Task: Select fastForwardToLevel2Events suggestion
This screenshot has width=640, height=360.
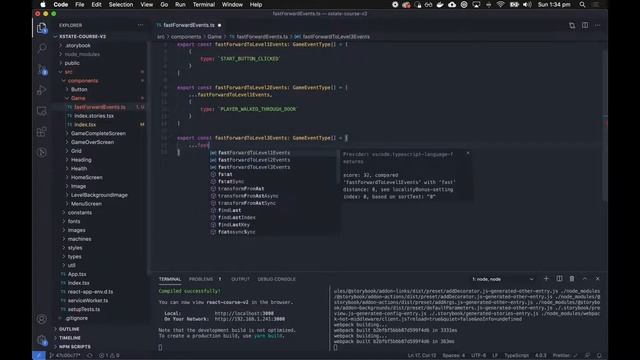Action: click(274, 160)
